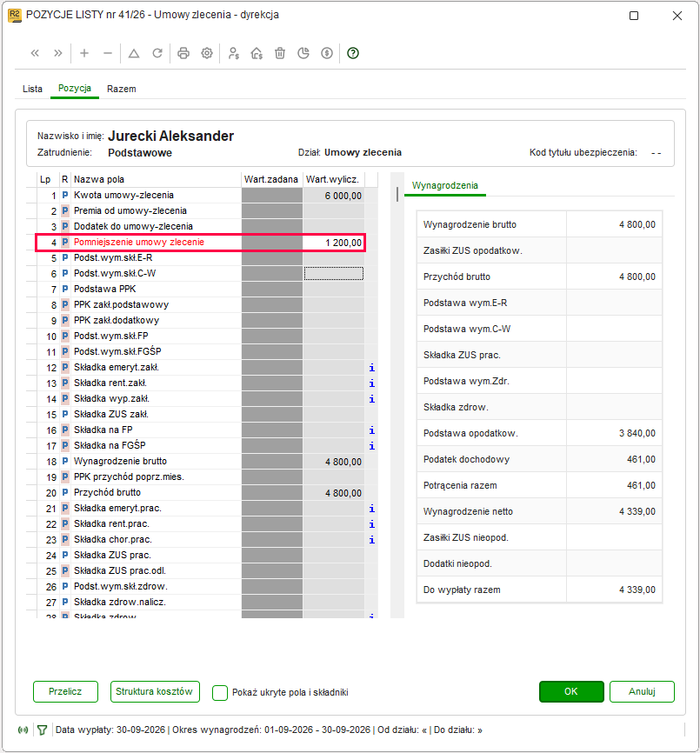
Task: Go to next position with double-right arrows
Action: pyautogui.click(x=58, y=53)
